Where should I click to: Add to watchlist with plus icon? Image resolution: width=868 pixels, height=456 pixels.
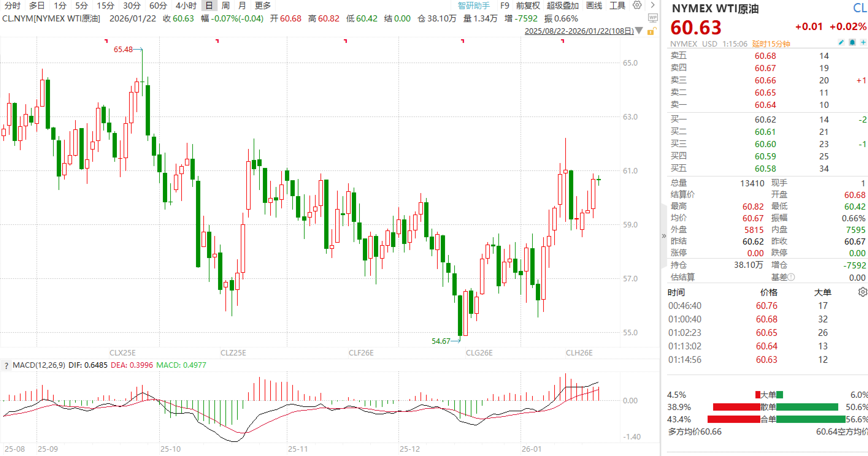[x=863, y=42]
